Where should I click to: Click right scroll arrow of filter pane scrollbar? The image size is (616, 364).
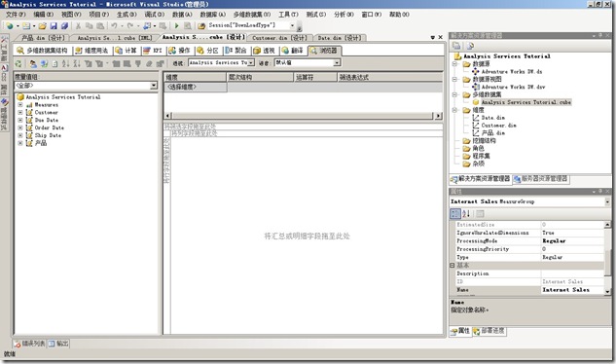[438, 116]
